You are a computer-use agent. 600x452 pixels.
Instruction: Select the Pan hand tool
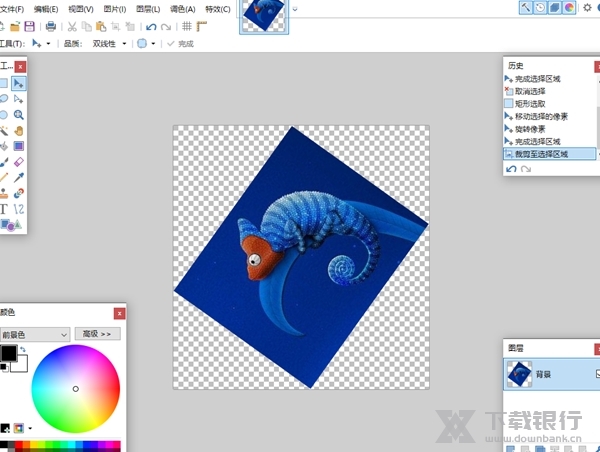point(18,131)
